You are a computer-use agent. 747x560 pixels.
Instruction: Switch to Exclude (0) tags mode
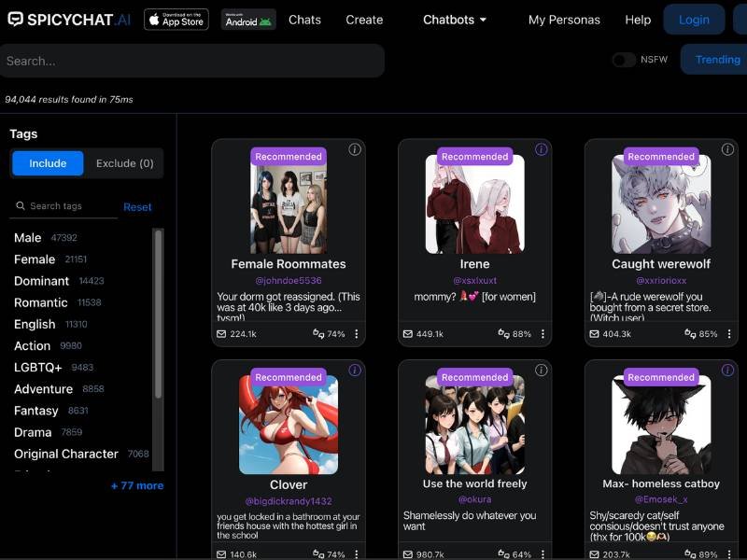point(125,163)
